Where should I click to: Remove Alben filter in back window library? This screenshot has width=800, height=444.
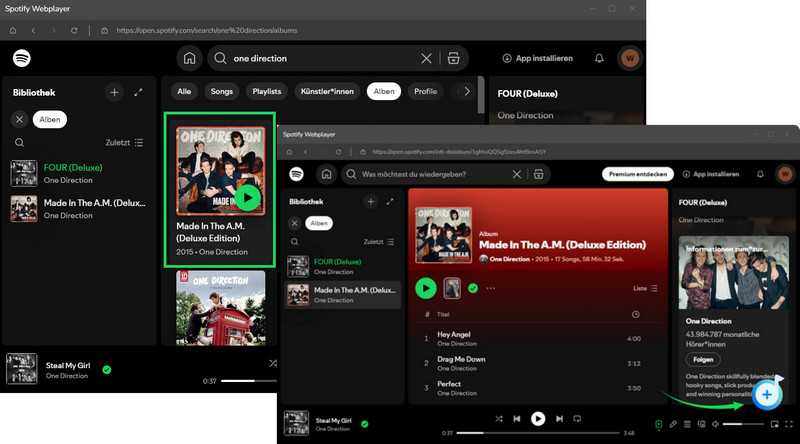click(x=19, y=119)
